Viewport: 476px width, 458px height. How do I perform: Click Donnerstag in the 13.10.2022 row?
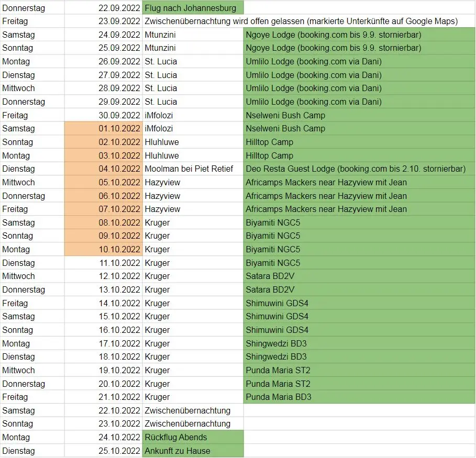coord(32,289)
